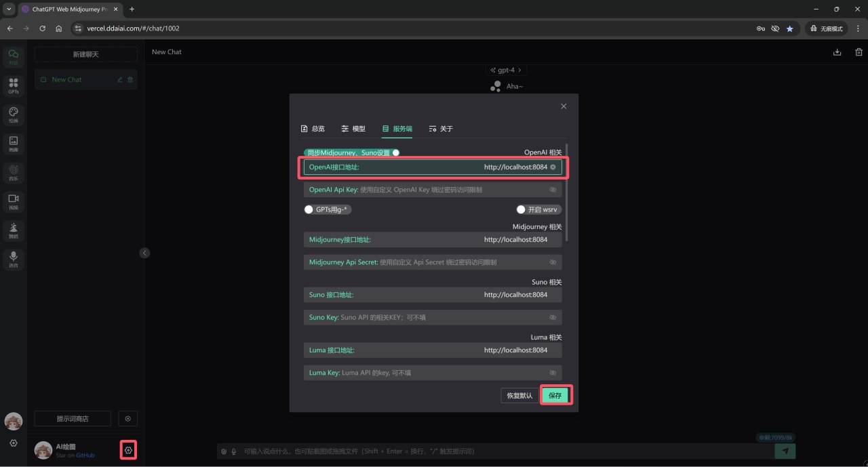Click gear icon under left avatar

14,443
